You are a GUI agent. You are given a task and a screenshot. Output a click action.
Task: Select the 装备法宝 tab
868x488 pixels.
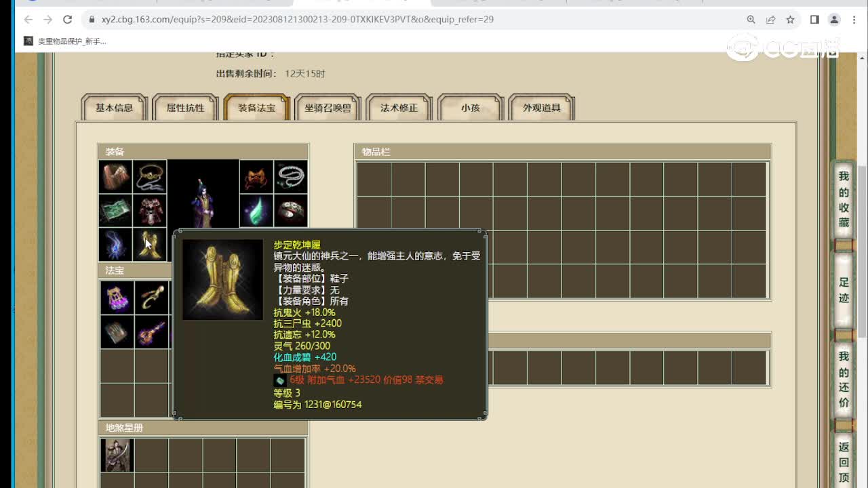[256, 108]
